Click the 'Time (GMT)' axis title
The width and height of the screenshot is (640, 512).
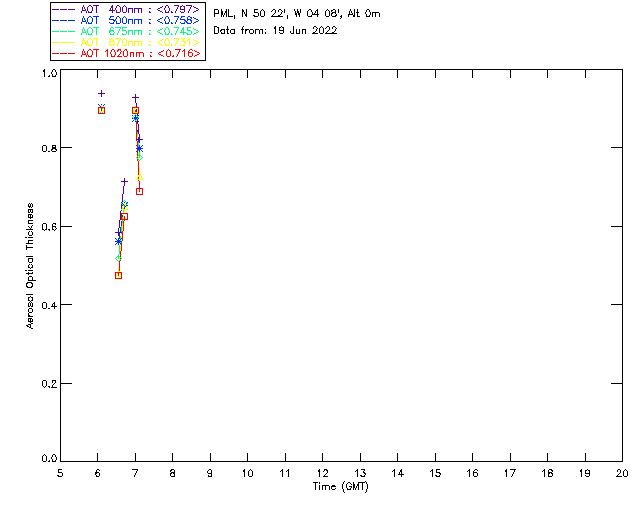pos(340,487)
